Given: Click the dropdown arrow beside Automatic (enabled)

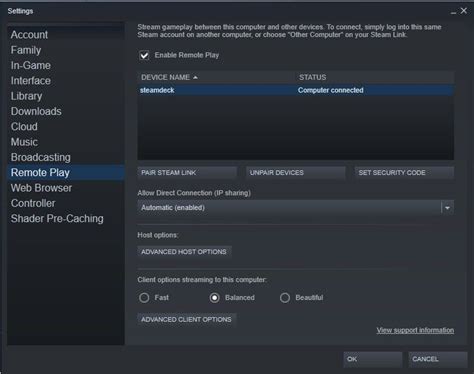Looking at the screenshot, I should (447, 208).
